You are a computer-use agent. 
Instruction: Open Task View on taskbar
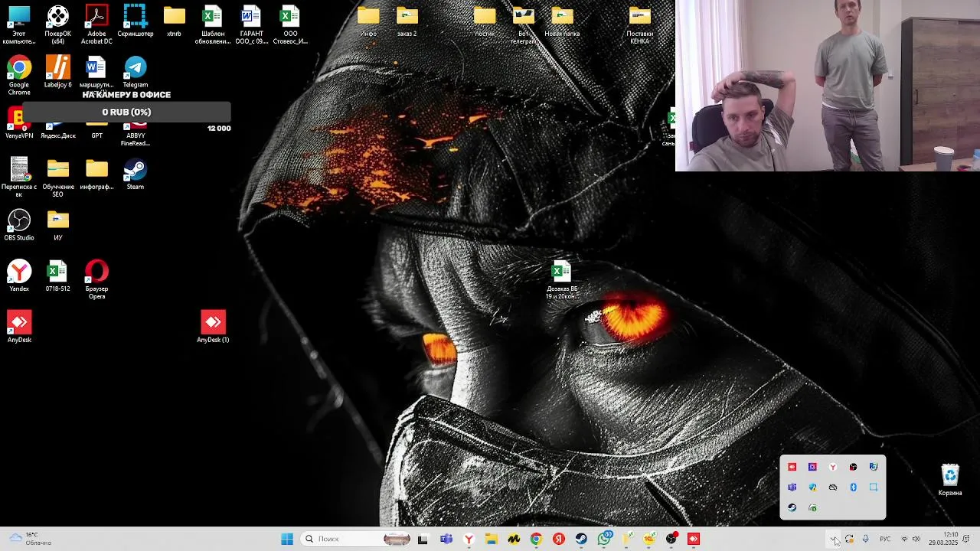[423, 539]
